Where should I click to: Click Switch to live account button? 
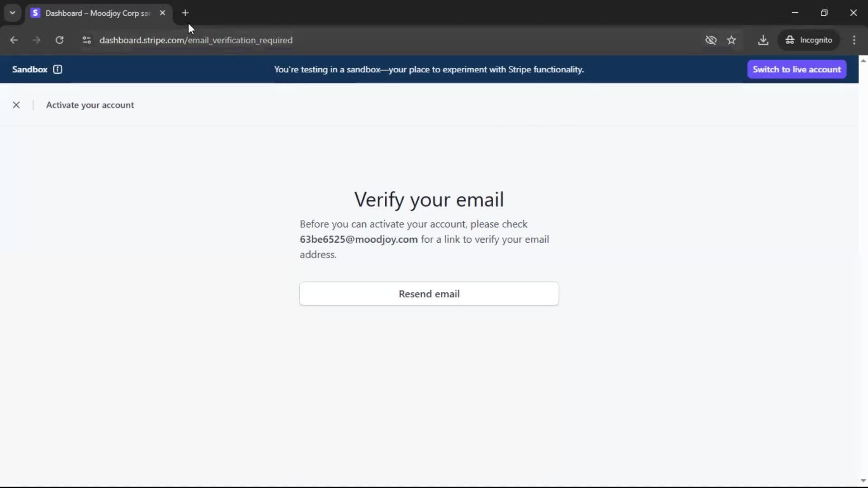[796, 69]
